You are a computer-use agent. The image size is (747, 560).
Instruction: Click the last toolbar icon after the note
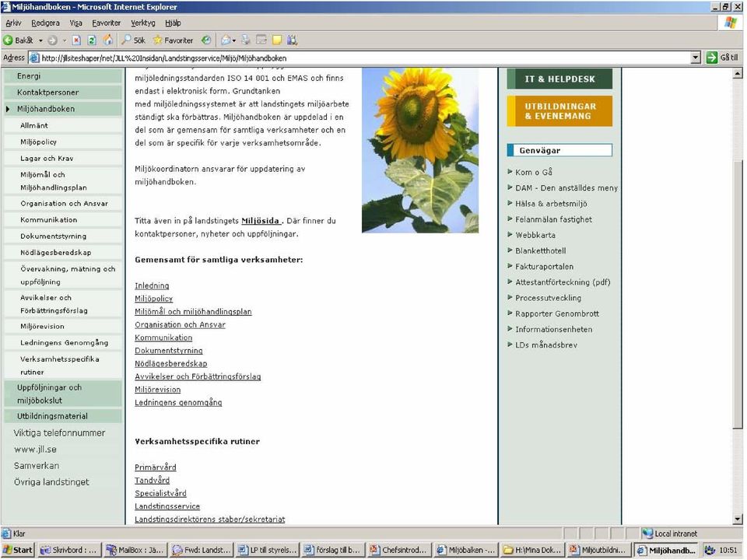(x=292, y=40)
